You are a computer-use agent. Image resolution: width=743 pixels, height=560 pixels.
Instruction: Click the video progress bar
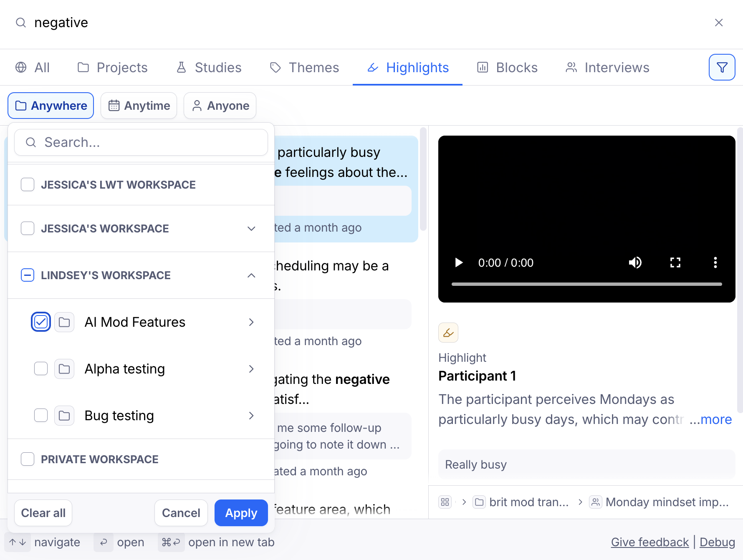click(586, 284)
